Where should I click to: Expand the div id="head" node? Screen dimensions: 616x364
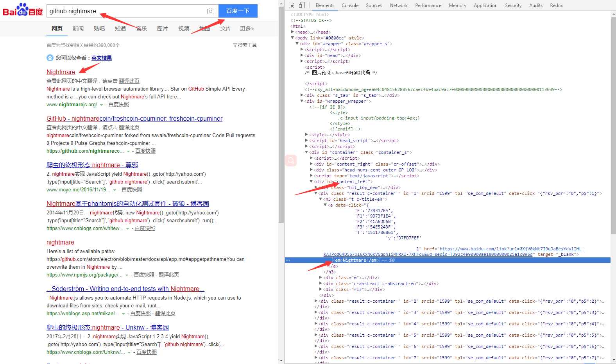pos(302,55)
